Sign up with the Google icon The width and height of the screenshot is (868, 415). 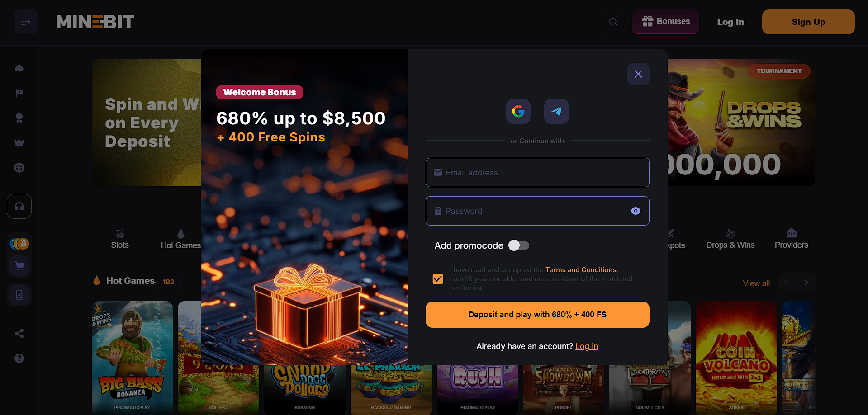click(x=518, y=111)
